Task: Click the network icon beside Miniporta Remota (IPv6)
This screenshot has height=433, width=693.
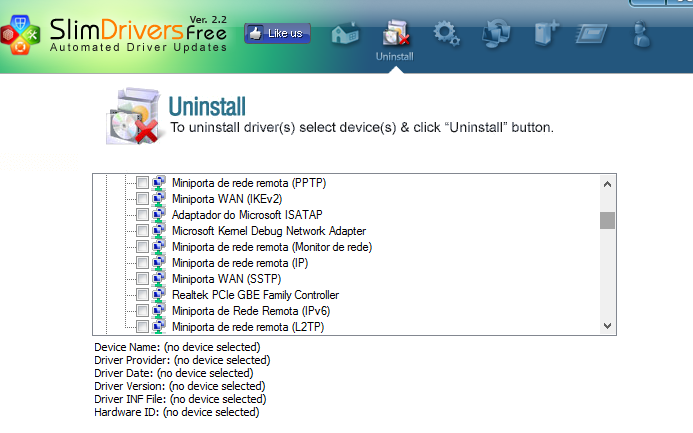Action: (159, 311)
